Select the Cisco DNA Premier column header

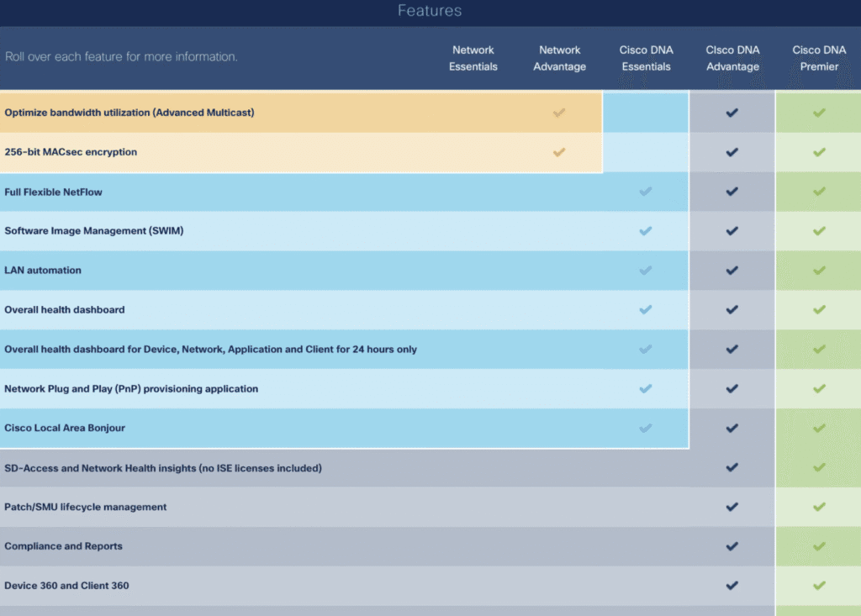(x=818, y=58)
